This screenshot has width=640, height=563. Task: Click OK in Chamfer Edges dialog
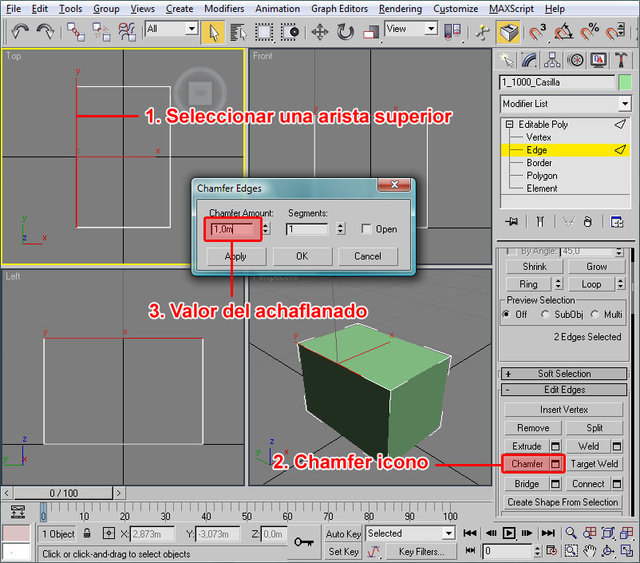pyautogui.click(x=301, y=256)
